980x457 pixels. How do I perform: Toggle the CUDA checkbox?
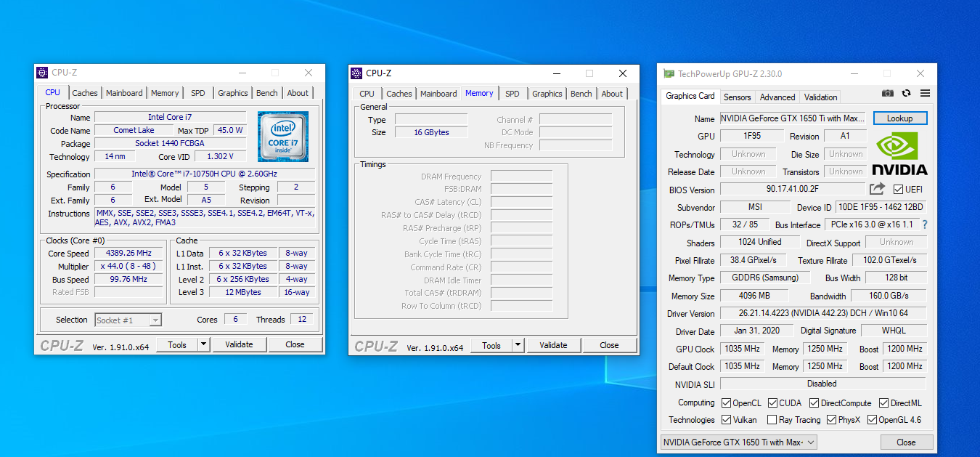click(773, 403)
